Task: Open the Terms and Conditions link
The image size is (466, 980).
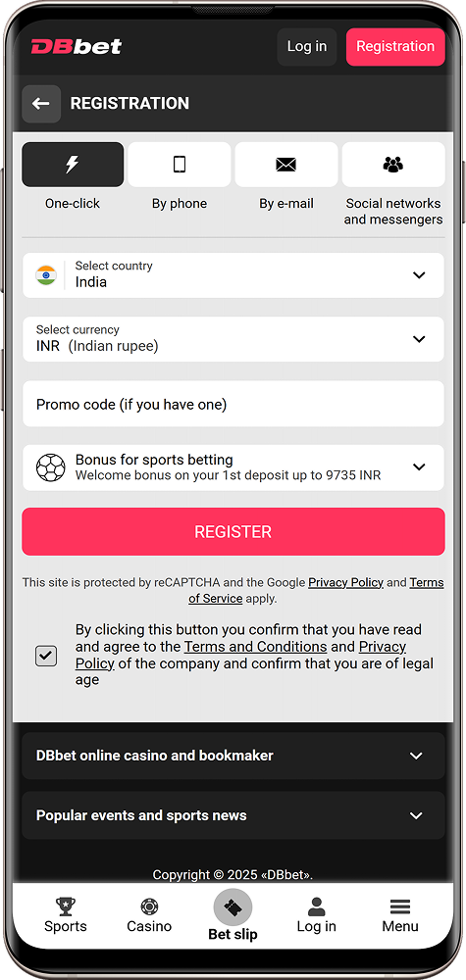Action: tap(255, 646)
